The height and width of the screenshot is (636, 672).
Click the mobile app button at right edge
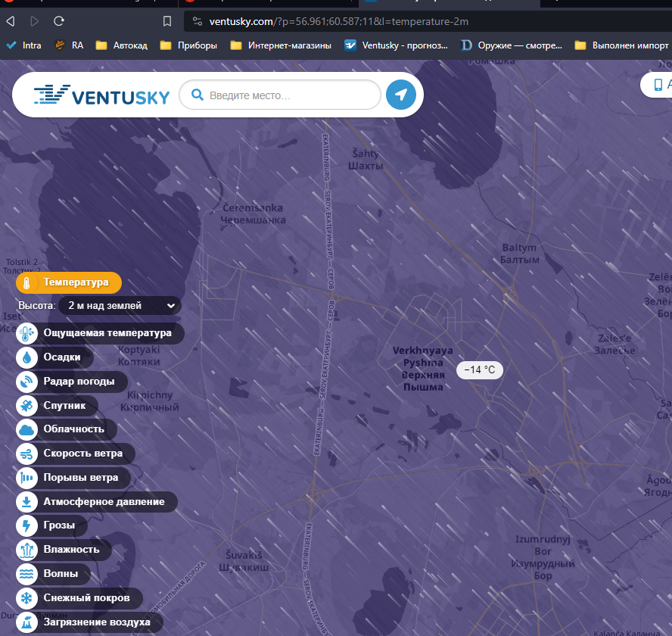click(658, 85)
